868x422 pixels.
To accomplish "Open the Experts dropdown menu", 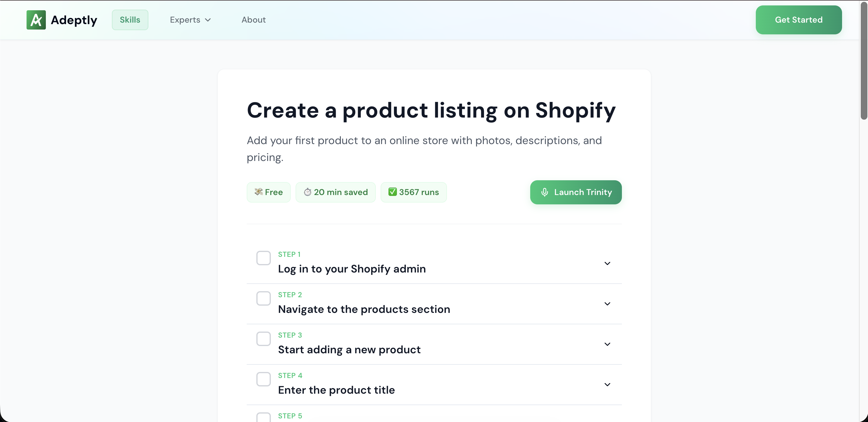I will pyautogui.click(x=190, y=20).
